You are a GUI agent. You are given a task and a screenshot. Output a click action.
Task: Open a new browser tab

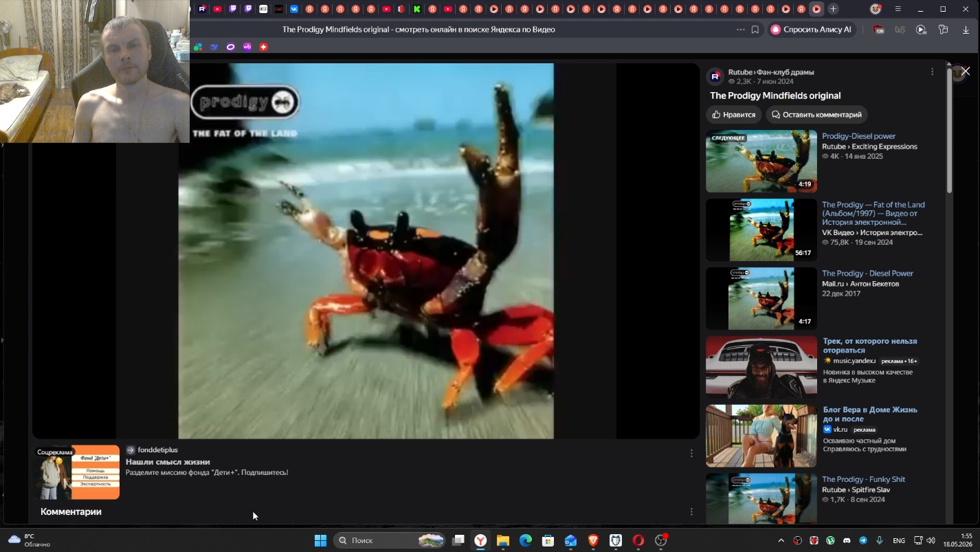(x=833, y=9)
